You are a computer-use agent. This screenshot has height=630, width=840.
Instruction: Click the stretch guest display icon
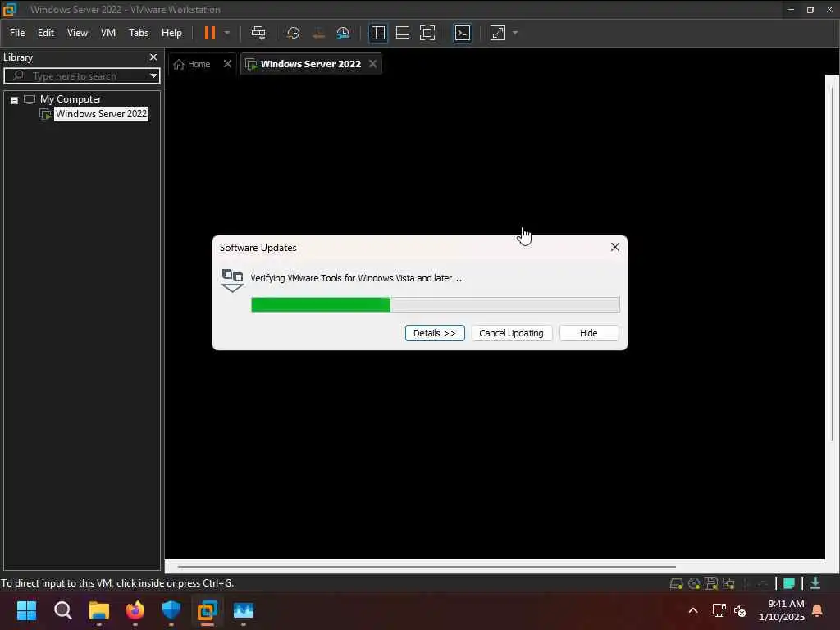498,33
